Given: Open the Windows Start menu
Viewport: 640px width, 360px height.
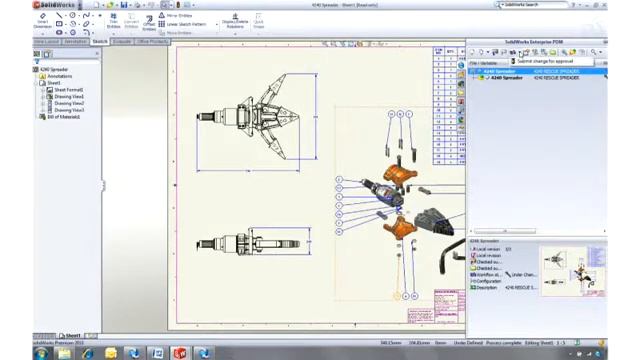Looking at the screenshot, I should point(41,353).
